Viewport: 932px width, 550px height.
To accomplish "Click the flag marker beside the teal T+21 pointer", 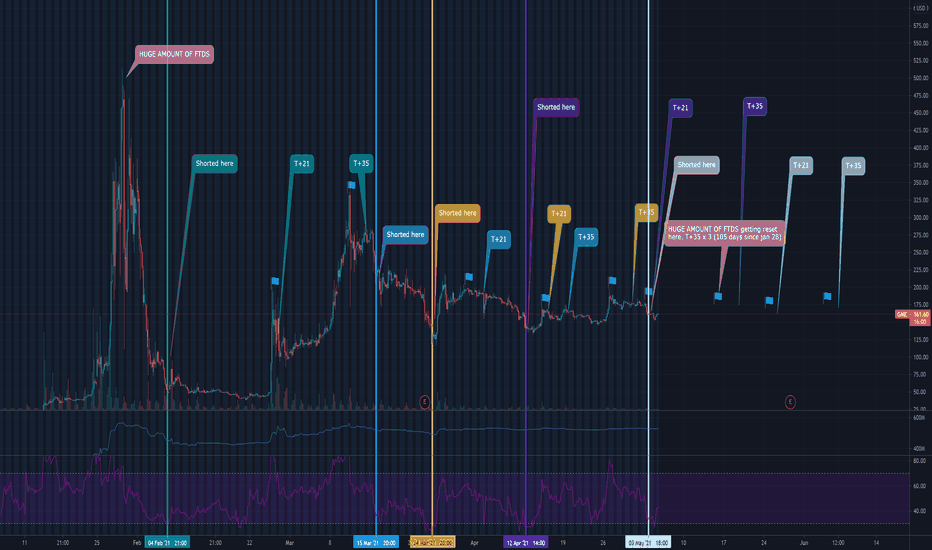I will click(x=275, y=281).
